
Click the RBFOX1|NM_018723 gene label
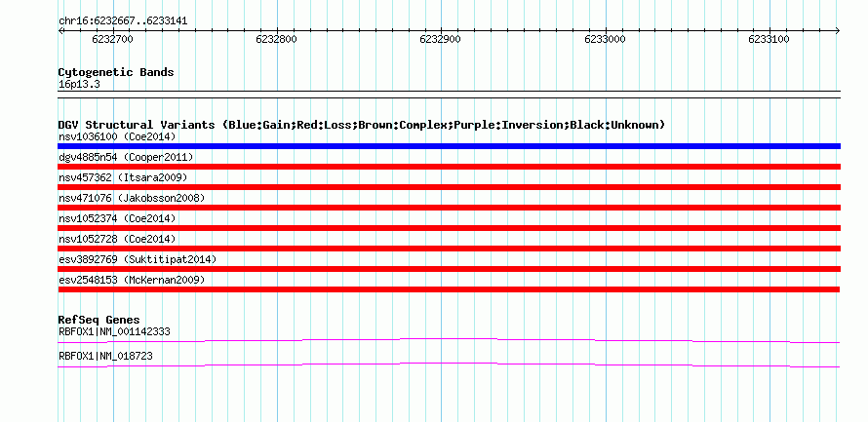tap(105, 356)
